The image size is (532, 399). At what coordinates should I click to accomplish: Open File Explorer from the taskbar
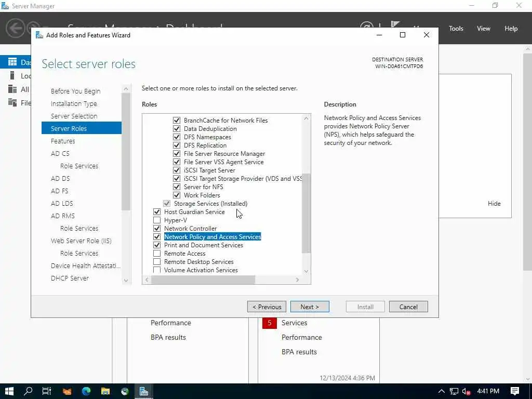click(x=105, y=391)
